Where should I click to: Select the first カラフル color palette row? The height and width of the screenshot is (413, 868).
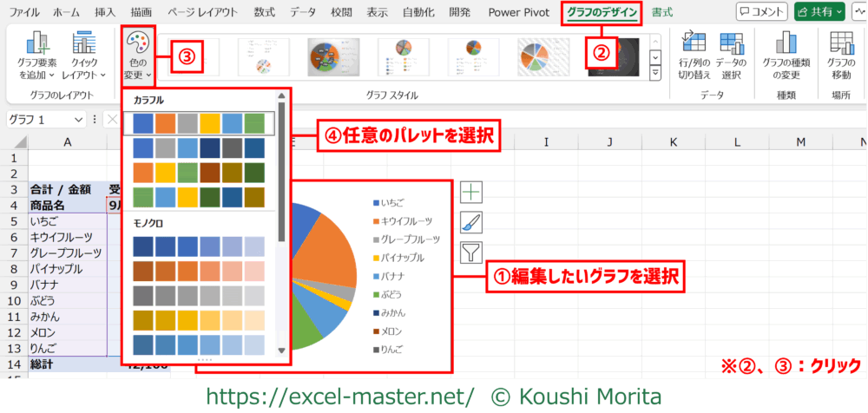200,123
